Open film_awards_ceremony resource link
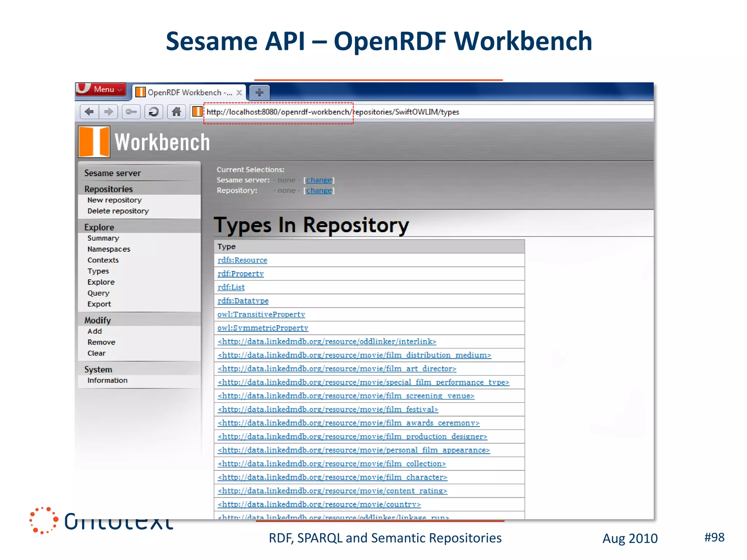This screenshot has height=560, width=747. 348,423
